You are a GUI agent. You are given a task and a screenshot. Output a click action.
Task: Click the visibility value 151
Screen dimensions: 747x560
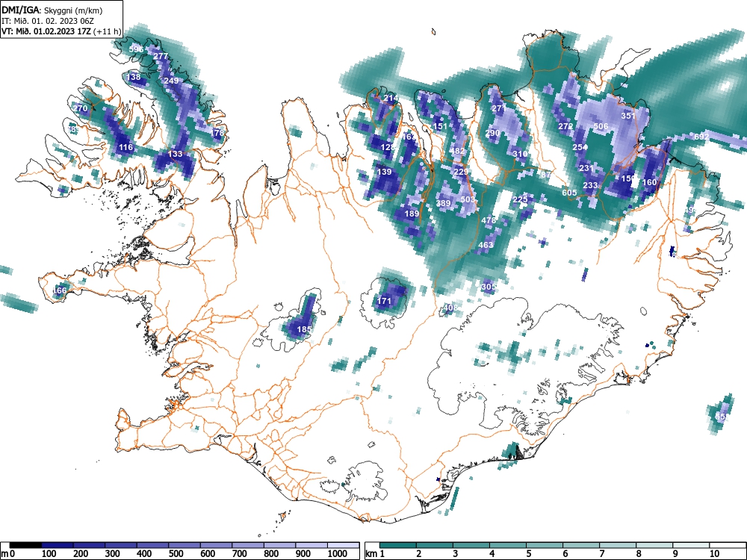(440, 126)
